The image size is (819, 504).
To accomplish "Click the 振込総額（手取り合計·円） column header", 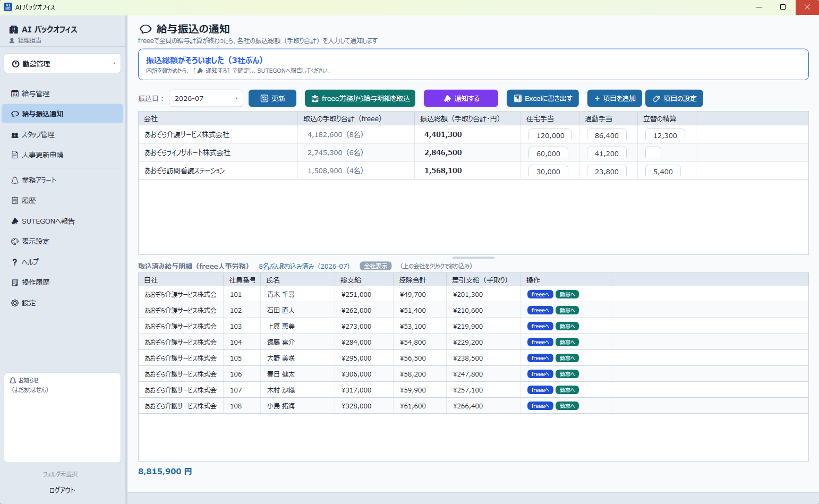I will click(467, 118).
